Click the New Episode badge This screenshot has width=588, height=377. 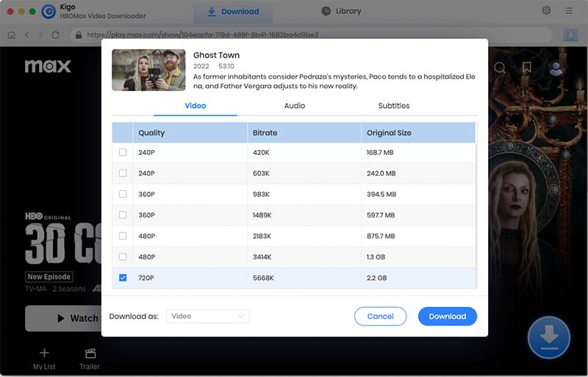(x=49, y=277)
